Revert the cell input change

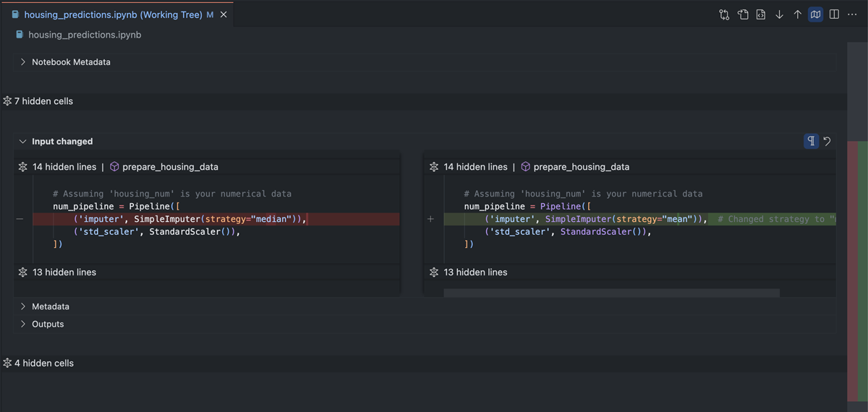click(827, 141)
